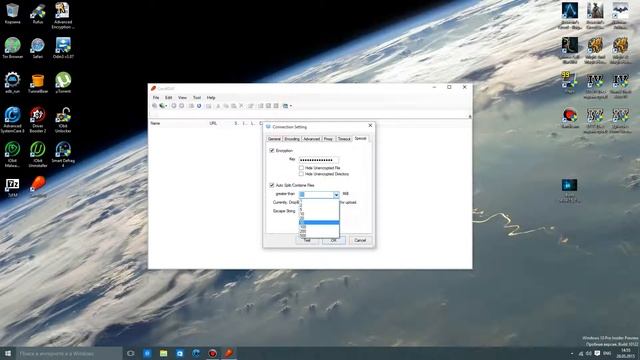Open the uTorrent desktop shortcut
Image resolution: width=640 pixels, height=360 pixels.
coord(63,83)
